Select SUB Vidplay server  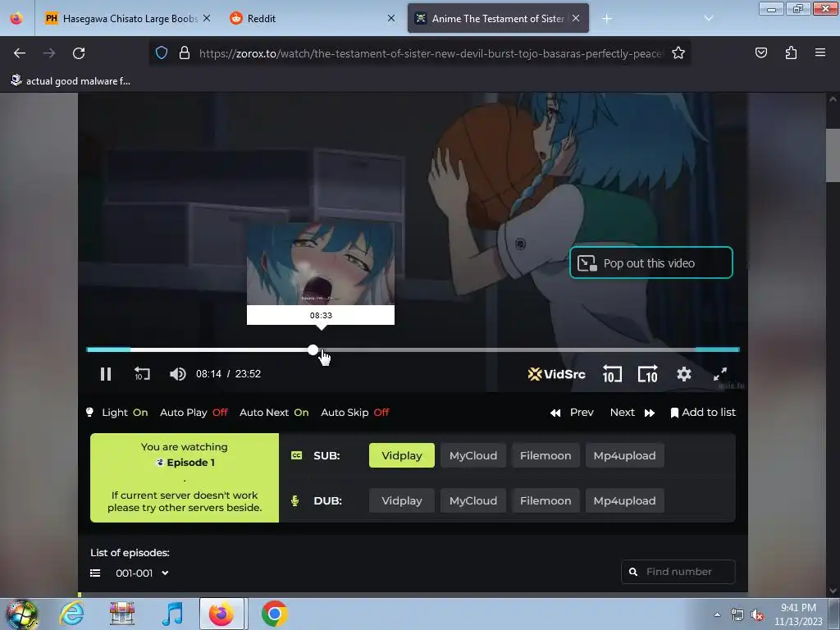(x=402, y=455)
